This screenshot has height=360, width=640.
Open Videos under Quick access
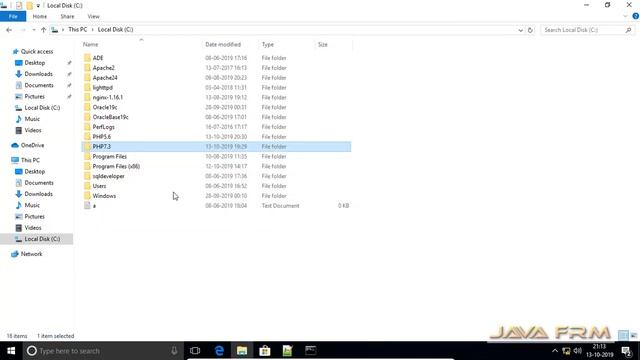(x=33, y=130)
